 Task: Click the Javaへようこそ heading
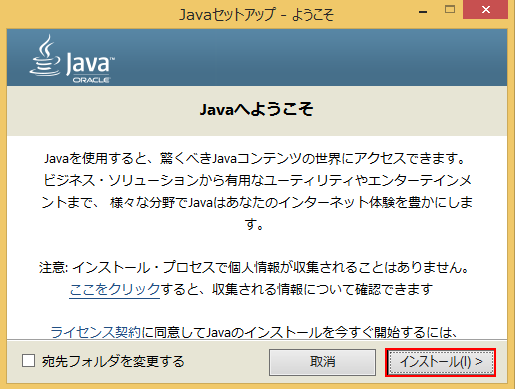[x=256, y=109]
